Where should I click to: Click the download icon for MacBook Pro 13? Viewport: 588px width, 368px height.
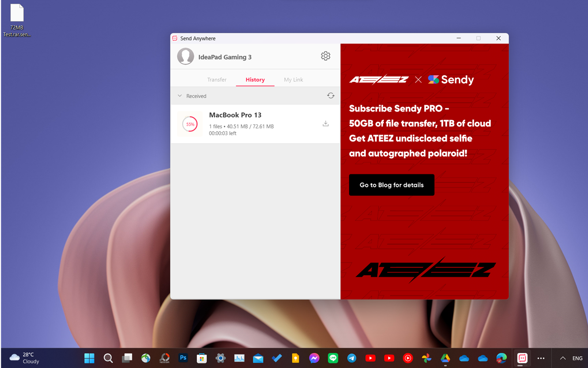pyautogui.click(x=325, y=124)
